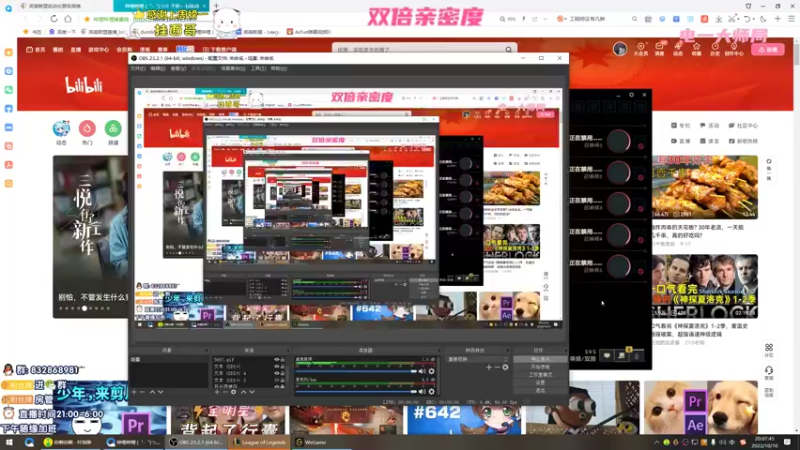
Task: Add a new scene in OBS Scenes panel
Action: (134, 392)
